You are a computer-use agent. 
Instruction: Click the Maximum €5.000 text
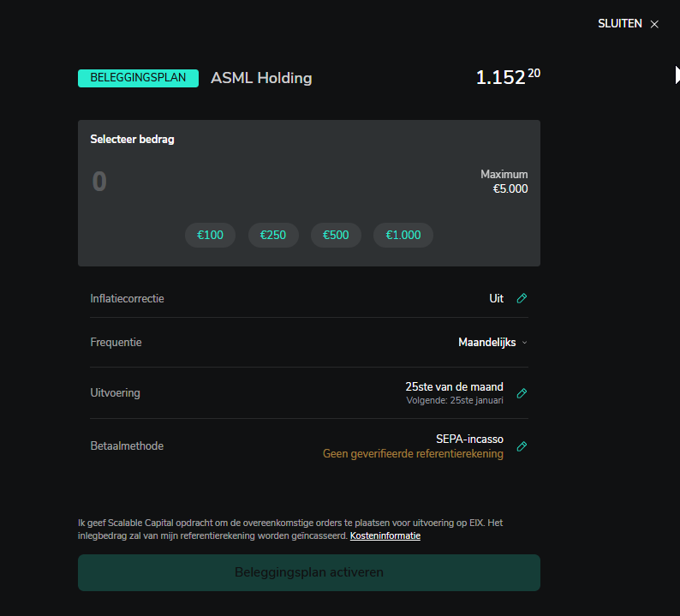pos(504,182)
